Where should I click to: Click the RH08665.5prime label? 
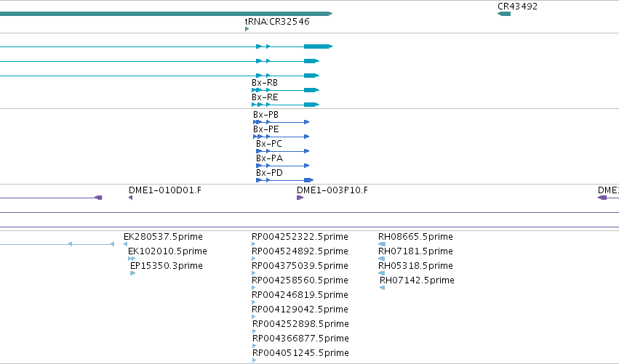pyautogui.click(x=415, y=237)
